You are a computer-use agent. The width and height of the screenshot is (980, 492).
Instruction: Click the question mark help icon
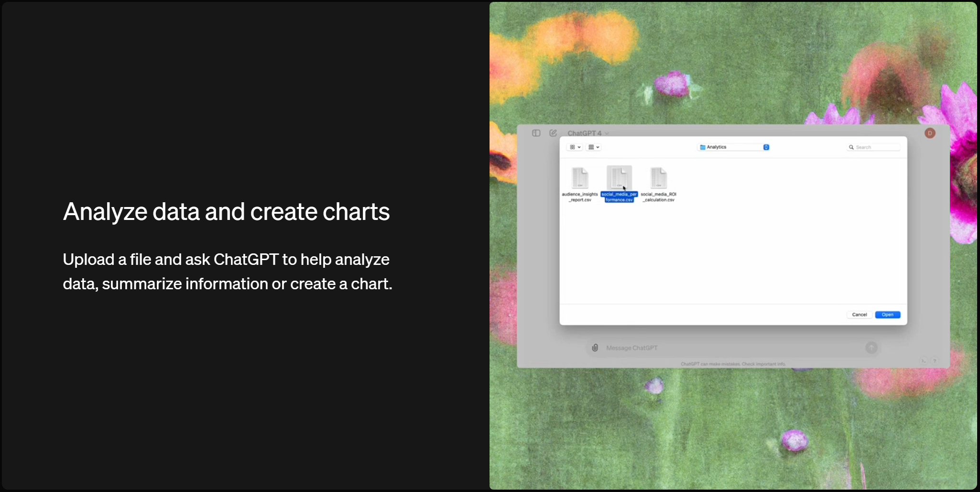(935, 361)
